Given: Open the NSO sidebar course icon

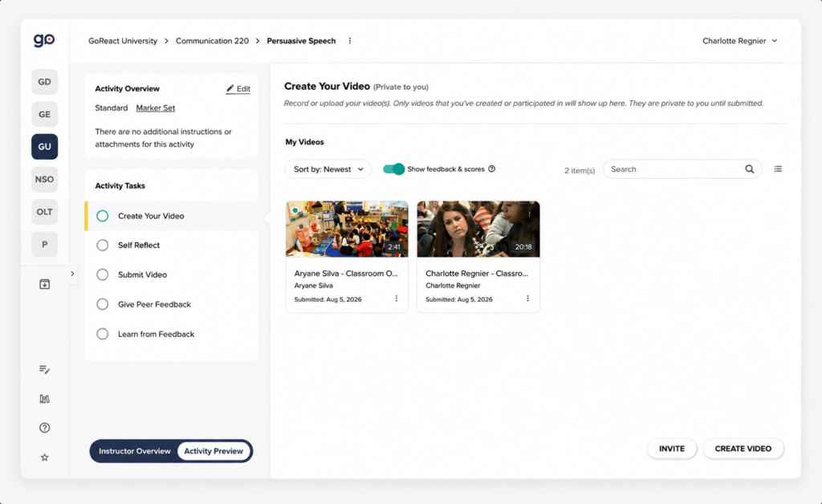Looking at the screenshot, I should [x=45, y=179].
